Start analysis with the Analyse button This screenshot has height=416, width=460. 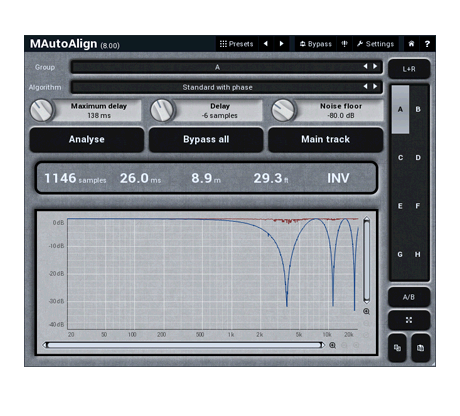click(87, 139)
